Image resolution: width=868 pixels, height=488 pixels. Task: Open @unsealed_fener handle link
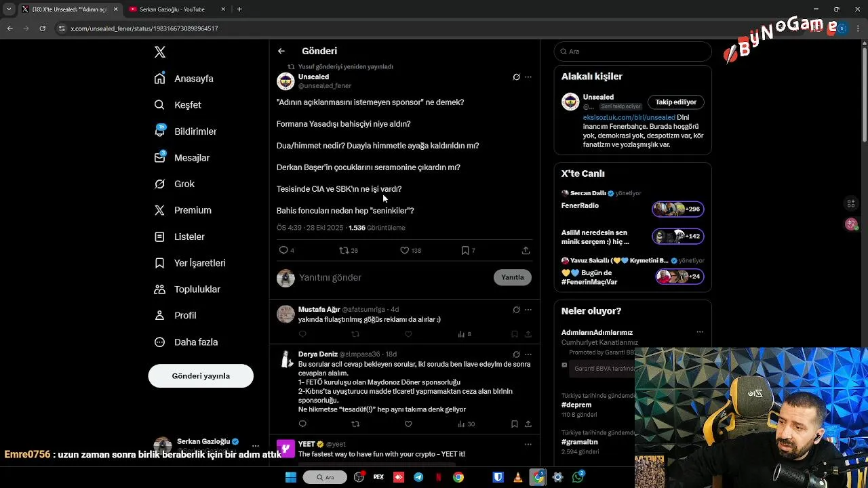(x=325, y=86)
